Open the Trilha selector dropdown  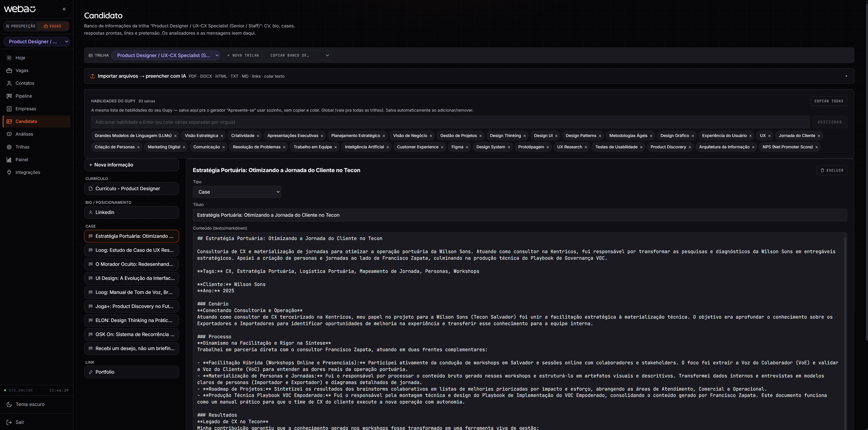[x=166, y=55]
